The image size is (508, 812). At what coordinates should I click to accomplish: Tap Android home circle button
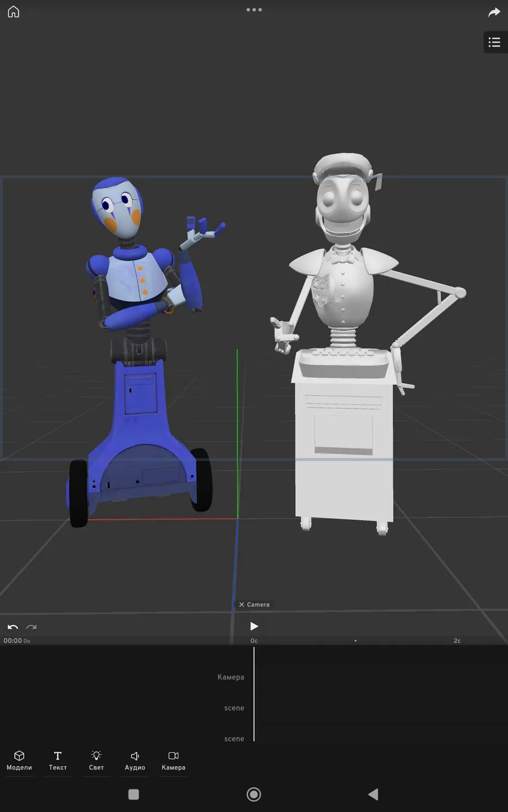coord(254,795)
